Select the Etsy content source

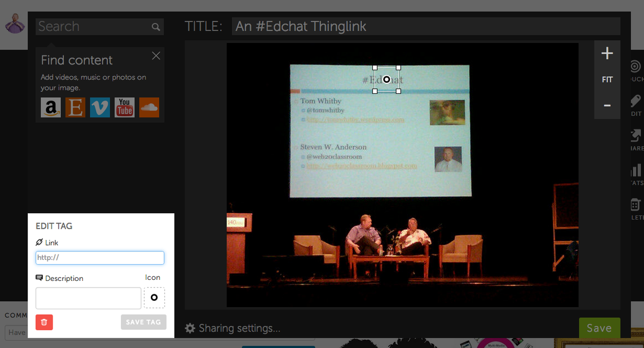(x=75, y=107)
